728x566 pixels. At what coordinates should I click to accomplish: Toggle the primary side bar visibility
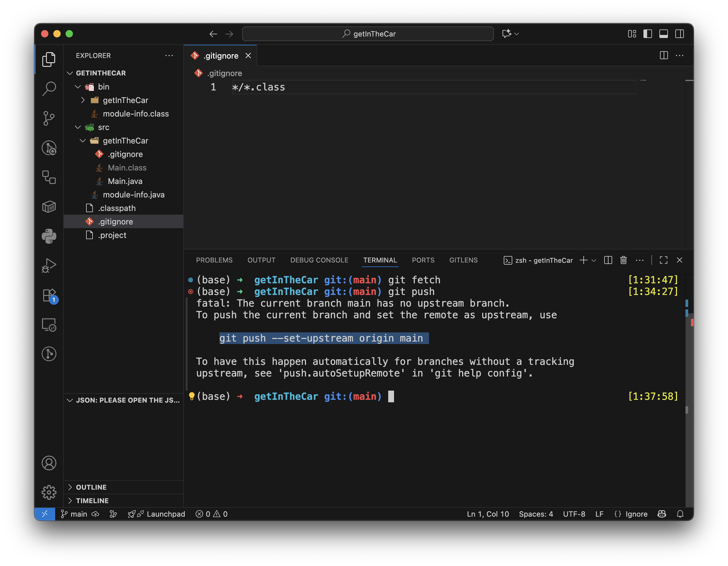click(648, 34)
